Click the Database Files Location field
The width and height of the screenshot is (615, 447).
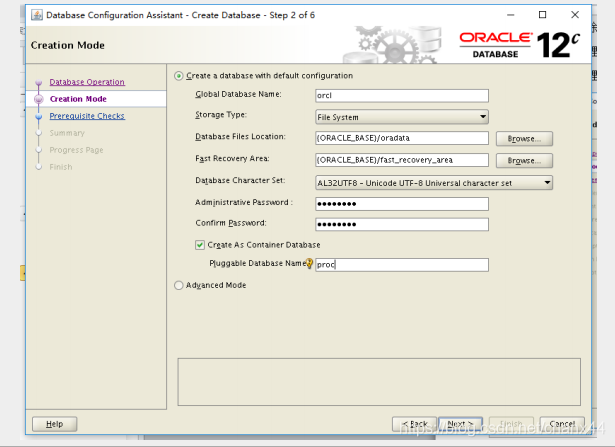[x=402, y=138]
